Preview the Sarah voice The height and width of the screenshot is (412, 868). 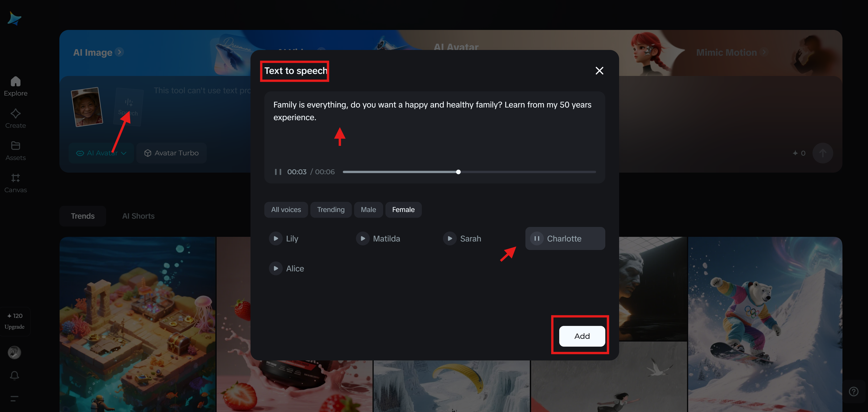coord(449,238)
